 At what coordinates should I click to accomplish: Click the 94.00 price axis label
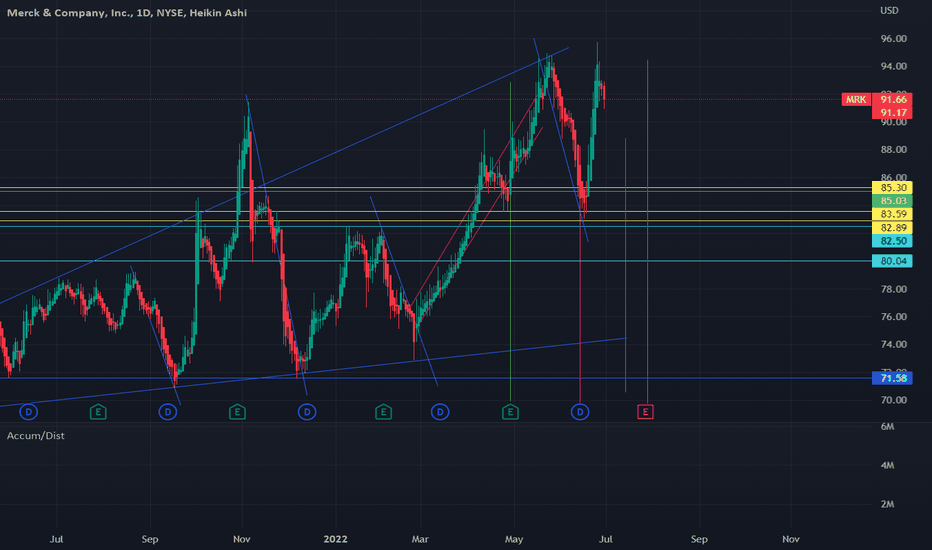tap(893, 66)
